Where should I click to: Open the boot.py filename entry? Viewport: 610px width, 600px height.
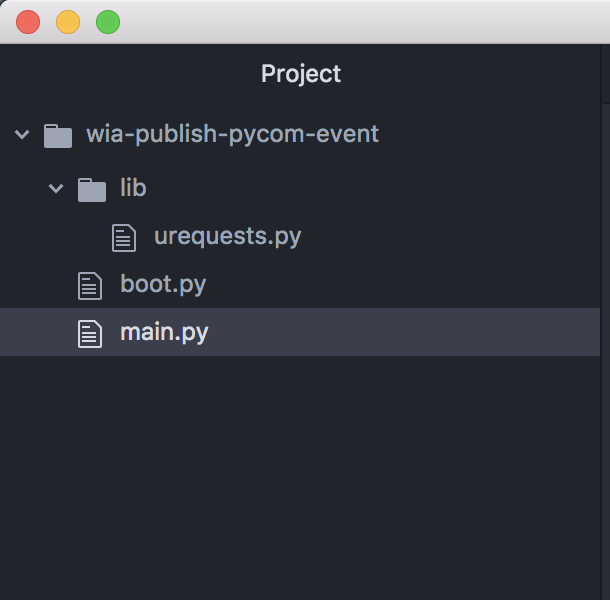click(163, 284)
